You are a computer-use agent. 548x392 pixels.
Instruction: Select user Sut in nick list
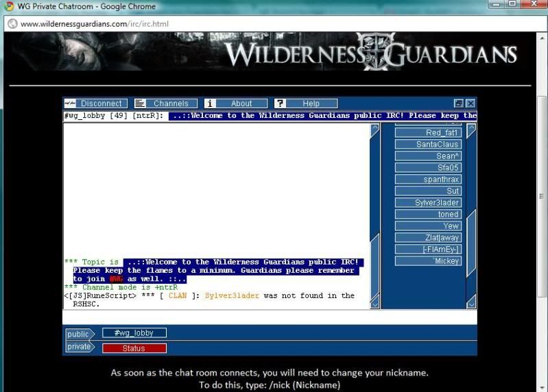(x=428, y=191)
